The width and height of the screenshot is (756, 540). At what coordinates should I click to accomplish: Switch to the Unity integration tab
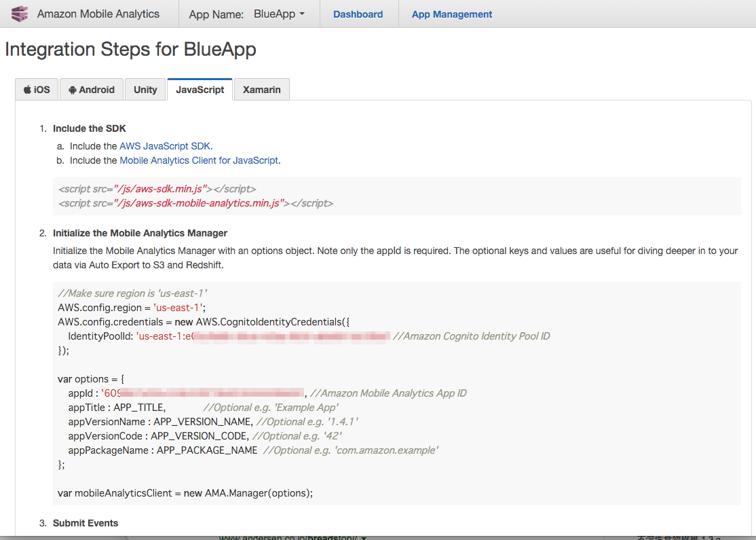pyautogui.click(x=145, y=89)
